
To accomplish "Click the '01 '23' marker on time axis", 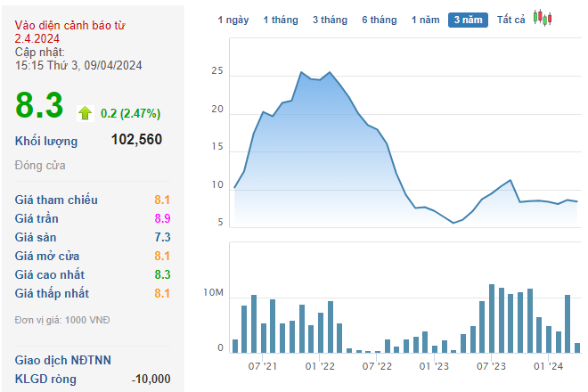I will coord(434,365).
